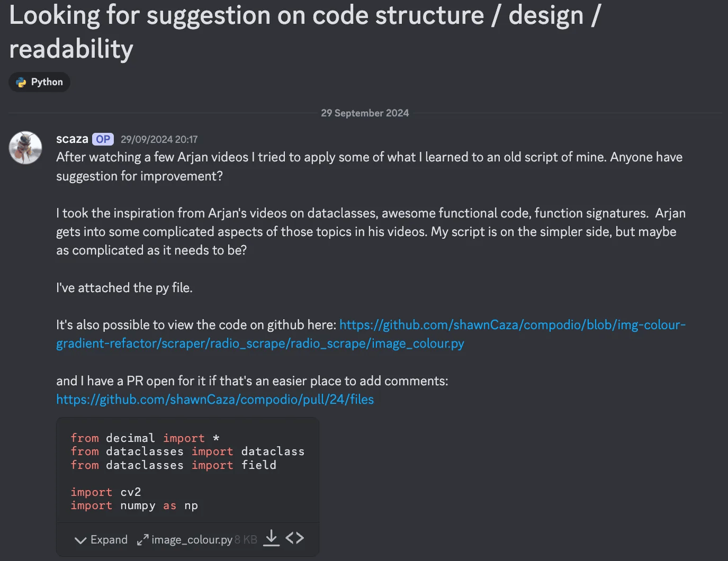Expand the code preview via Expand label
The width and height of the screenshot is (728, 561).
tap(109, 540)
